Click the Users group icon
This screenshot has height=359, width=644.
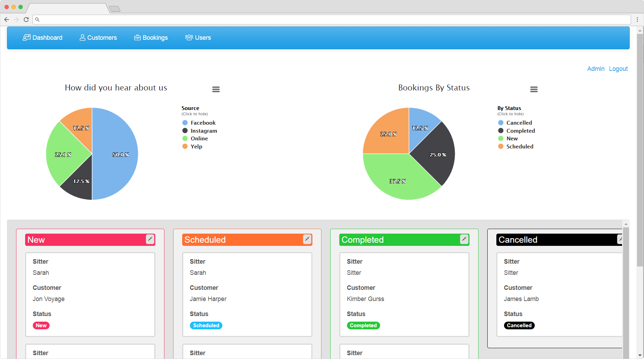pyautogui.click(x=189, y=37)
